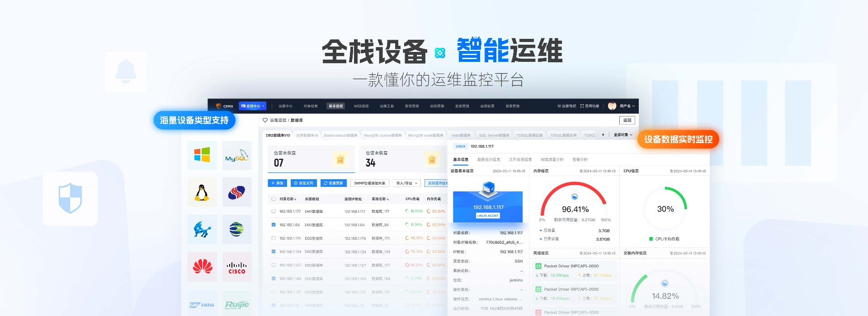Check the row 192.168.1.174 checkbox

[274, 238]
